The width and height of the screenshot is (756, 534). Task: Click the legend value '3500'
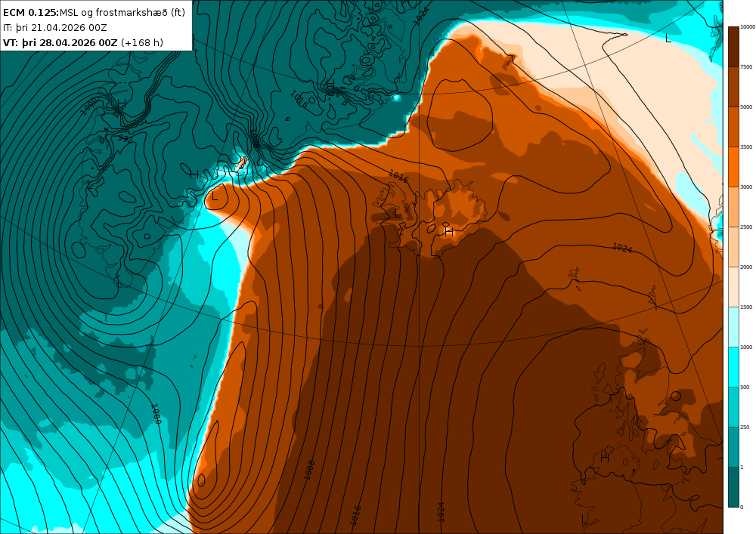pyautogui.click(x=746, y=147)
